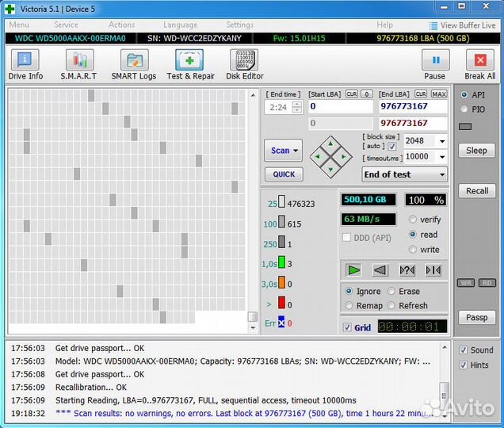Open the Service menu
Screen dimensions: 504x428
pos(66,25)
